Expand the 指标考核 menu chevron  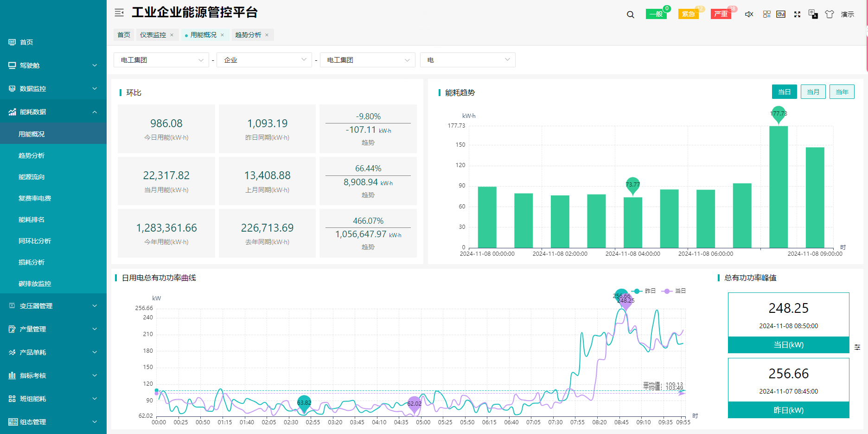tap(95, 376)
